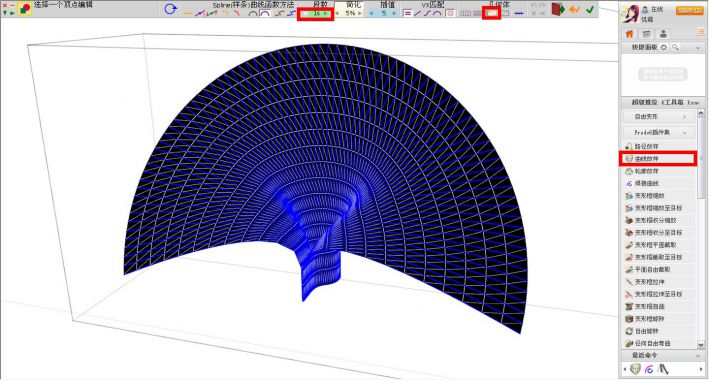709x380 pixels.
Task: Show previous recent commands with left arrow
Action: (625, 369)
